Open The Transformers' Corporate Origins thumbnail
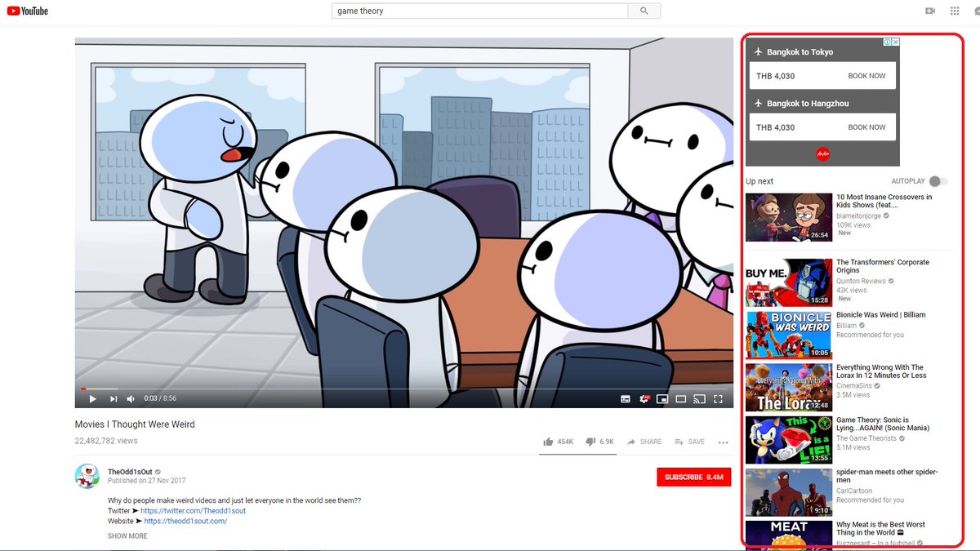980x551 pixels. (789, 282)
